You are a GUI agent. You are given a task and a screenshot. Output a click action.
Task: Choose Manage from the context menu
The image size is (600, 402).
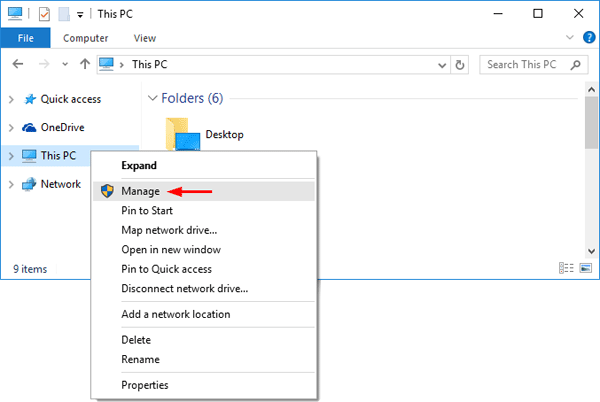click(x=140, y=190)
